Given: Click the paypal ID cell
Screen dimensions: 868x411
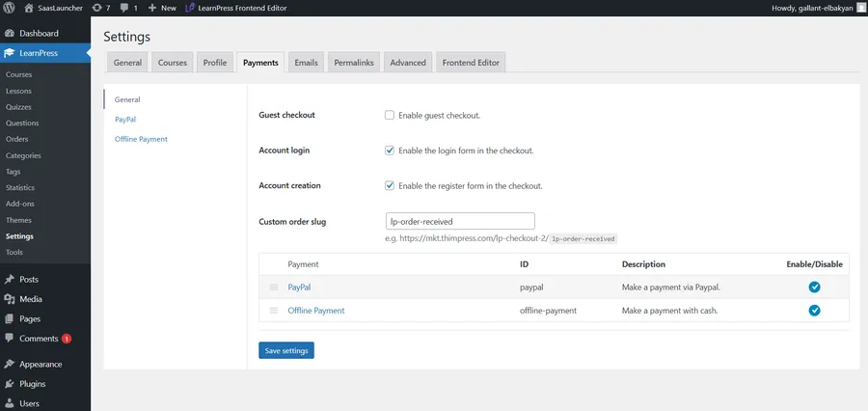Looking at the screenshot, I should (x=530, y=287).
